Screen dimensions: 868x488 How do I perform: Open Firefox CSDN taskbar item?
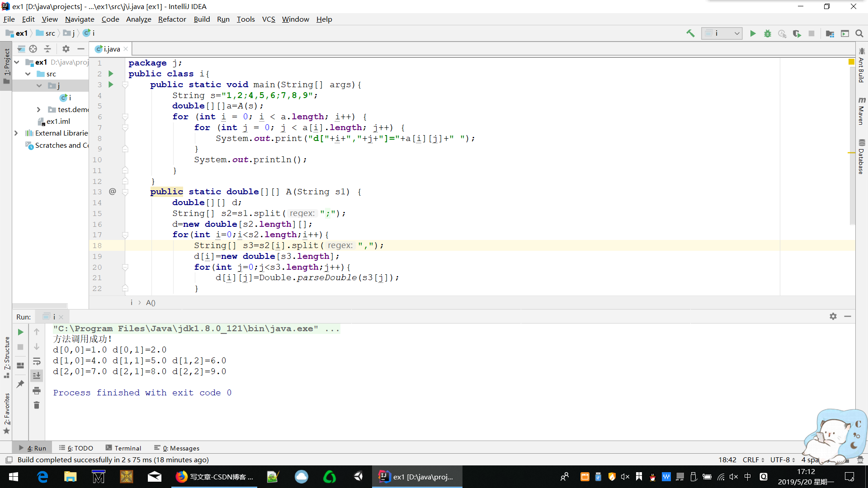click(x=214, y=477)
